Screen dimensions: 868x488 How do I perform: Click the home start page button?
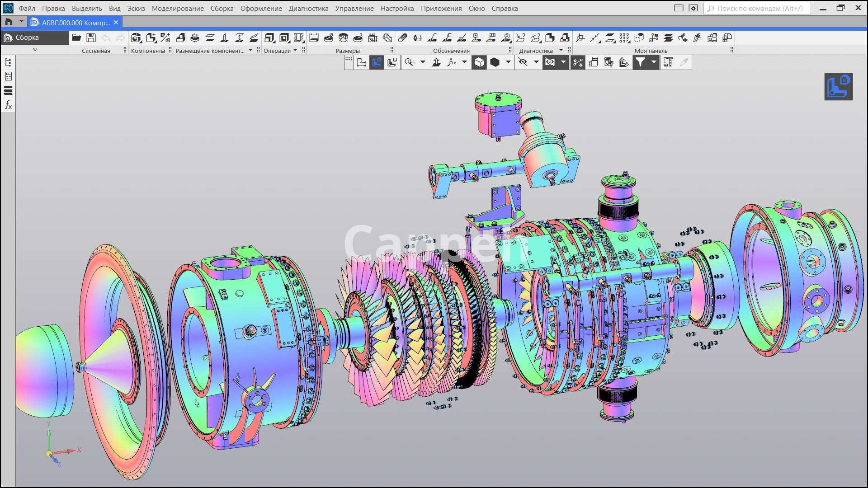pos(9,22)
